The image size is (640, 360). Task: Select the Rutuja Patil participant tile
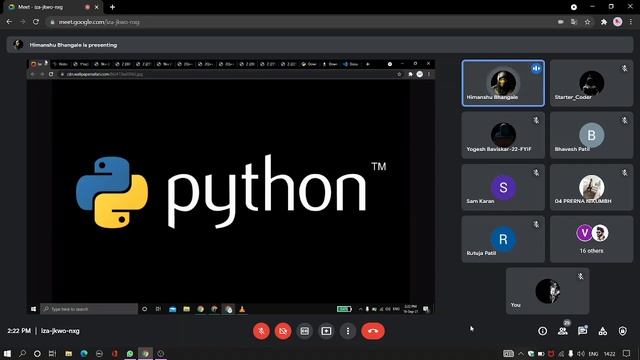pyautogui.click(x=503, y=239)
